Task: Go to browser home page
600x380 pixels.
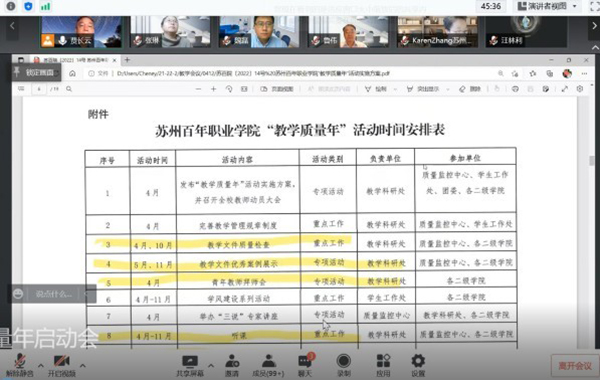Action: (72, 73)
